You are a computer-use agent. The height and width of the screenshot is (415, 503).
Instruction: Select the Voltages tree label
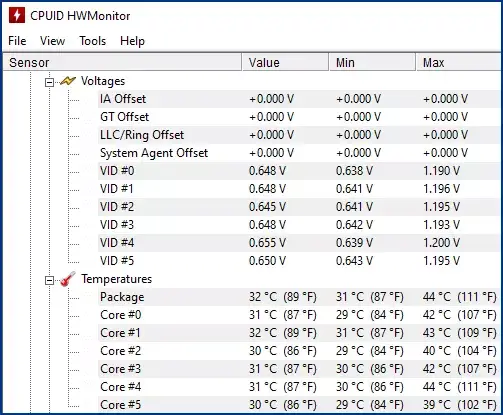point(103,81)
